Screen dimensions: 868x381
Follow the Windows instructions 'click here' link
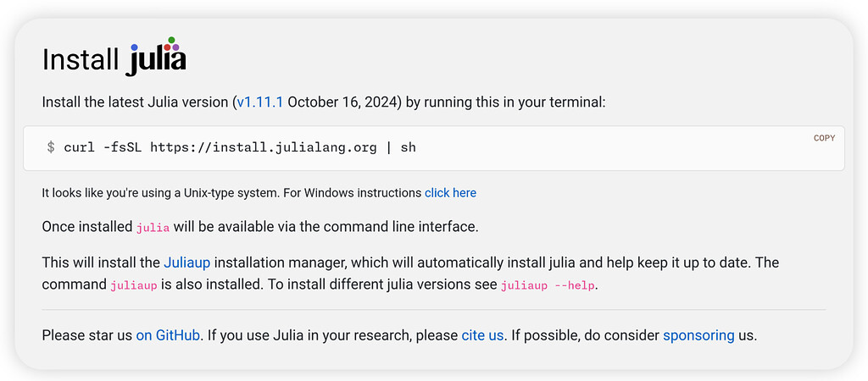point(451,193)
